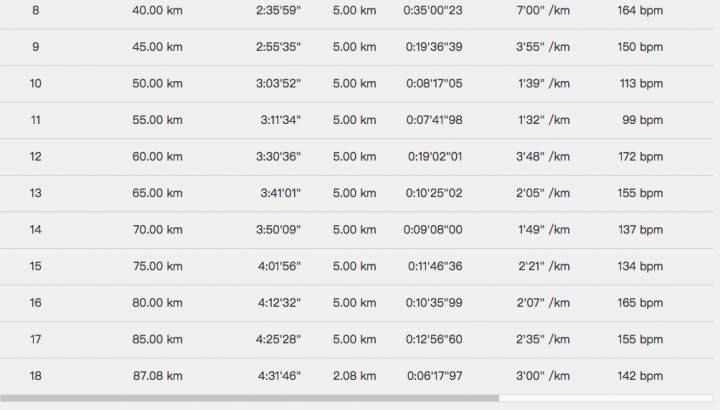The width and height of the screenshot is (720, 410).
Task: Click lap 17 pace 2'35" /km
Action: click(x=543, y=339)
